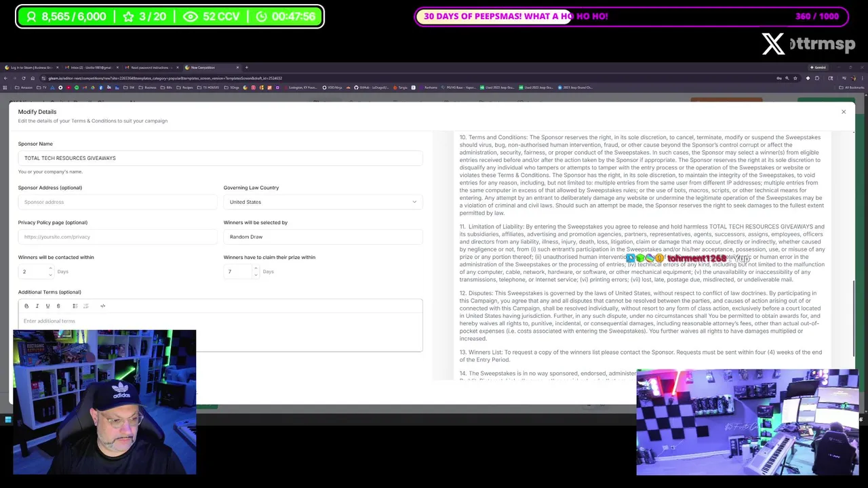Image resolution: width=868 pixels, height=488 pixels.
Task: Open the Bills bookmarks folder
Action: pos(165,87)
